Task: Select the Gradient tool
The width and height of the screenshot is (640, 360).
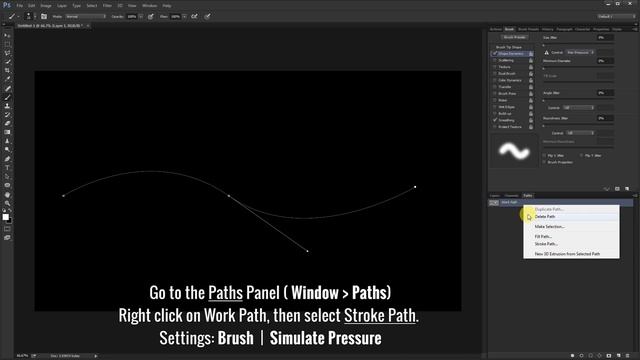Action: [x=7, y=132]
